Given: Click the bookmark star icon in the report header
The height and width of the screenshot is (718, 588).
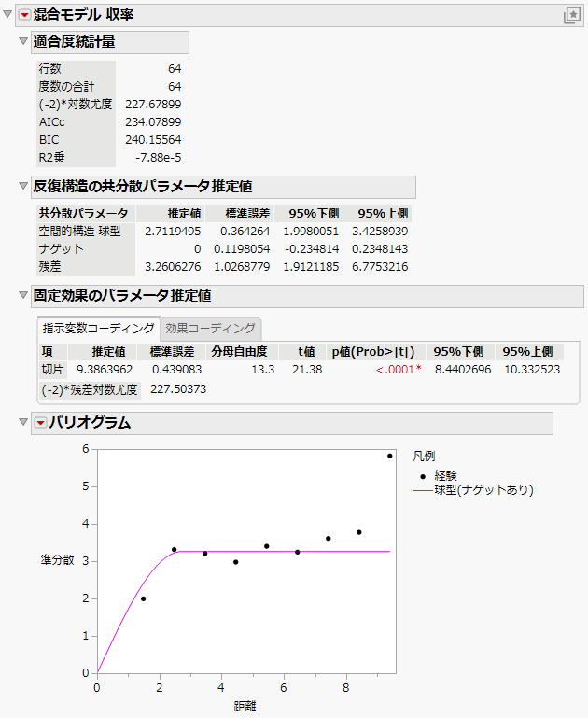Looking at the screenshot, I should [571, 15].
